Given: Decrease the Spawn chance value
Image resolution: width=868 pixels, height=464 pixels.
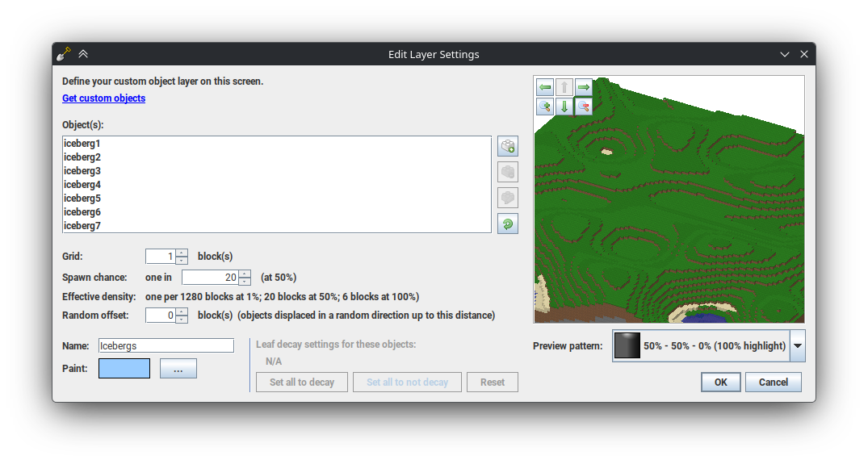Looking at the screenshot, I should 245,282.
